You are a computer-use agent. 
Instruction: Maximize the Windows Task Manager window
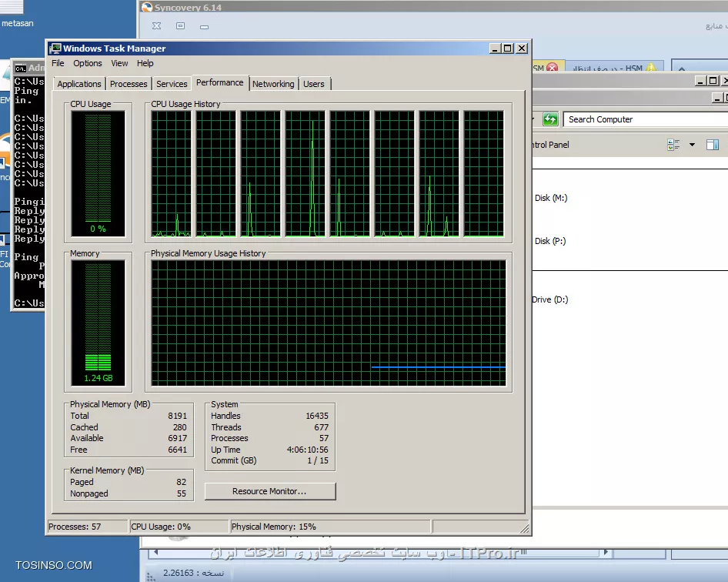pyautogui.click(x=508, y=48)
